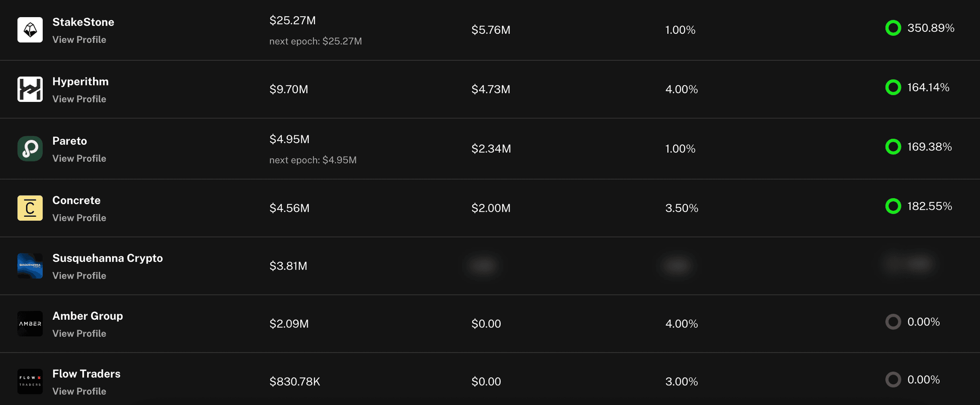This screenshot has height=405, width=980.
Task: Click the 1.00% value in StakeStone row
Action: coord(680,30)
